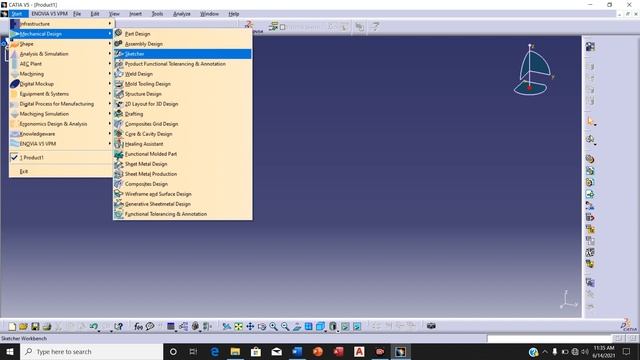Viewport: 640px width, 360px height.
Task: Click the What's This help icon
Action: [118, 326]
